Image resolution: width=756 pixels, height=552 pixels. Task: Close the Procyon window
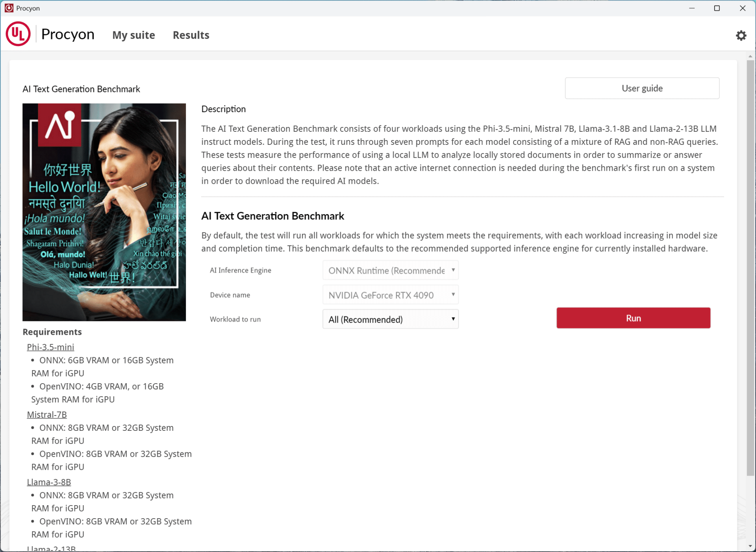(x=743, y=8)
